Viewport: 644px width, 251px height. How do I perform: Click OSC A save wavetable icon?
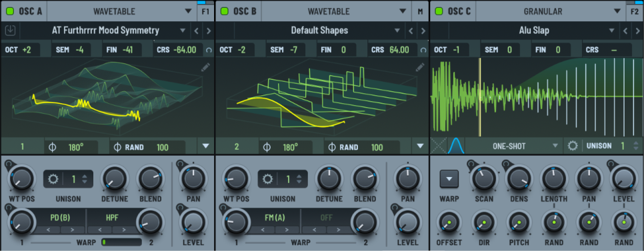tap(10, 31)
